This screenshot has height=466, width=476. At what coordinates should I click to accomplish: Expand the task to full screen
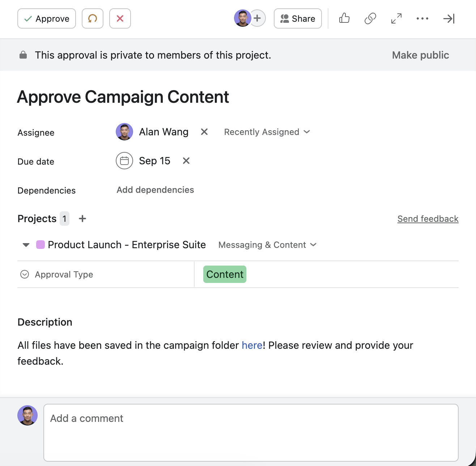396,18
